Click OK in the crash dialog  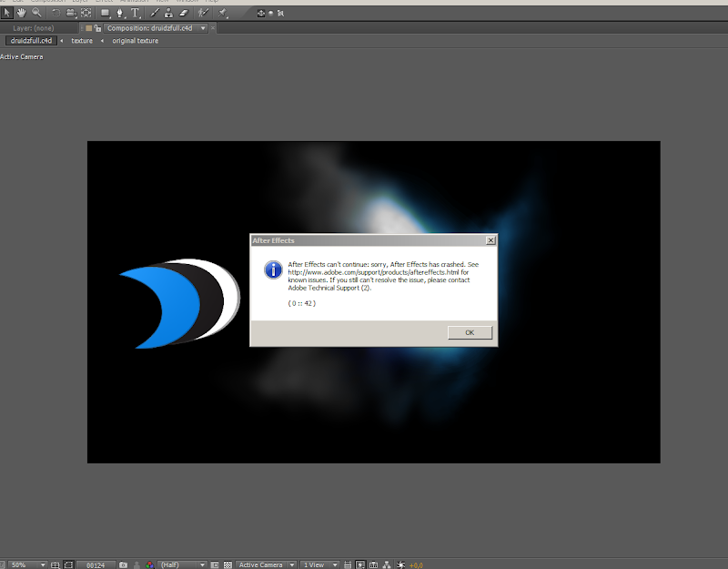470,332
